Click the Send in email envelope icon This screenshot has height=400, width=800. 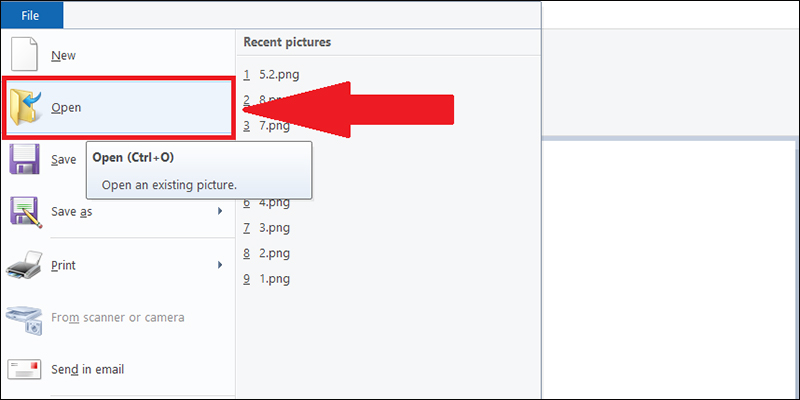click(24, 370)
